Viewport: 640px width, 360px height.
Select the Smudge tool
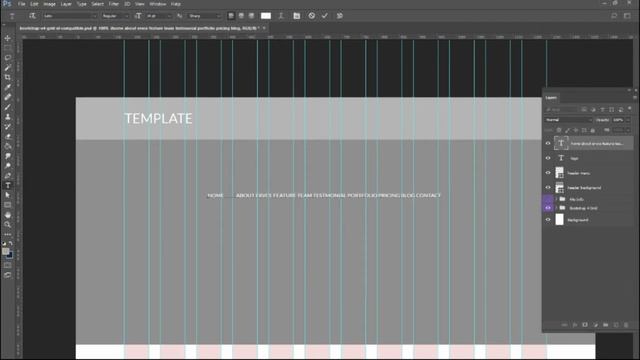(x=8, y=156)
